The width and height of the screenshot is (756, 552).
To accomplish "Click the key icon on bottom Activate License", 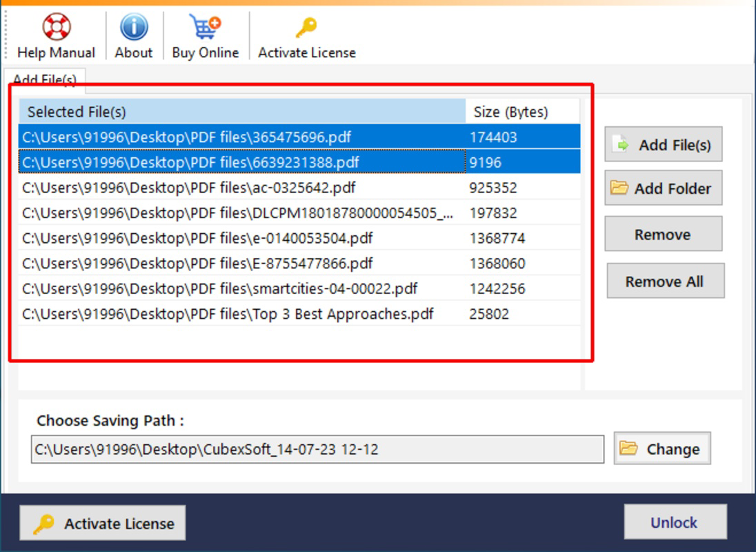I will [43, 524].
